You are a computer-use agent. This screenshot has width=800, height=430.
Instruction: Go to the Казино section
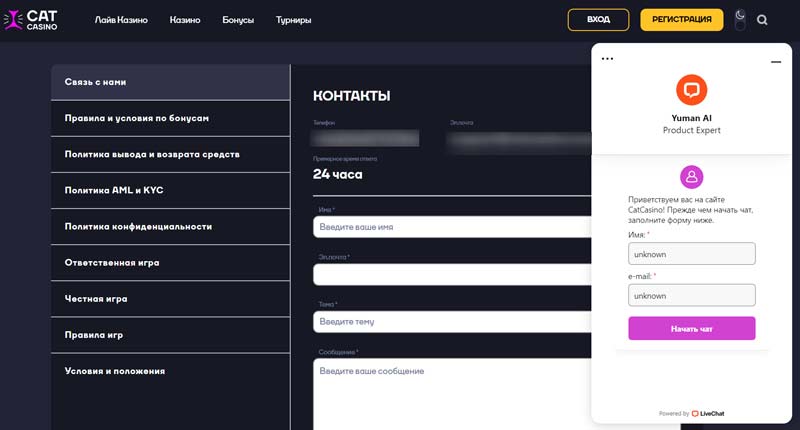[x=185, y=20]
